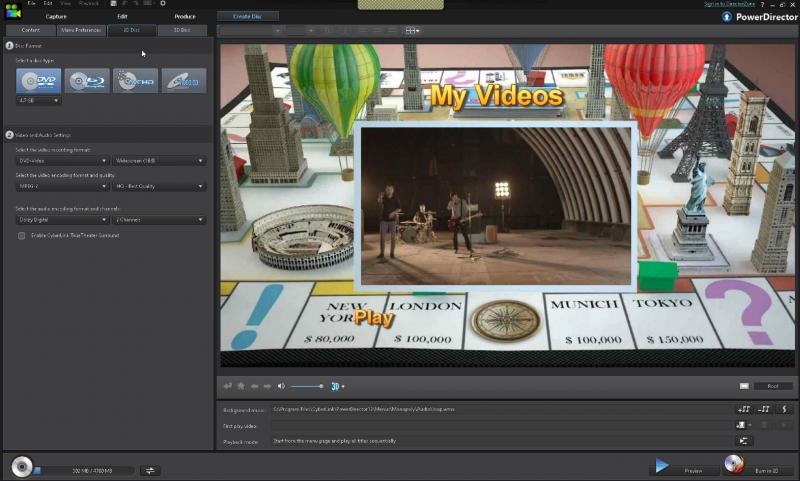Open the Produce module
800x481 pixels.
[x=185, y=17]
